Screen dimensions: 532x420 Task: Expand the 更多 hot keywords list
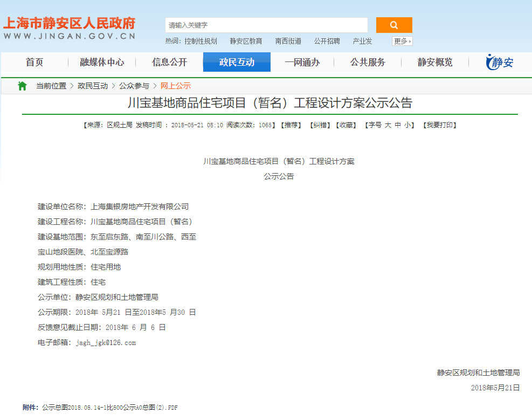pos(402,41)
